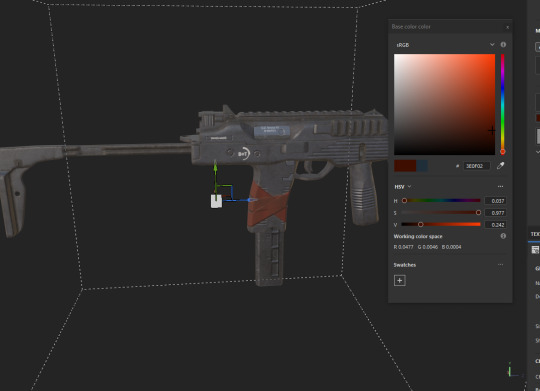Open the HSV sliders options ellipsis menu
540x391 pixels.
coord(500,186)
